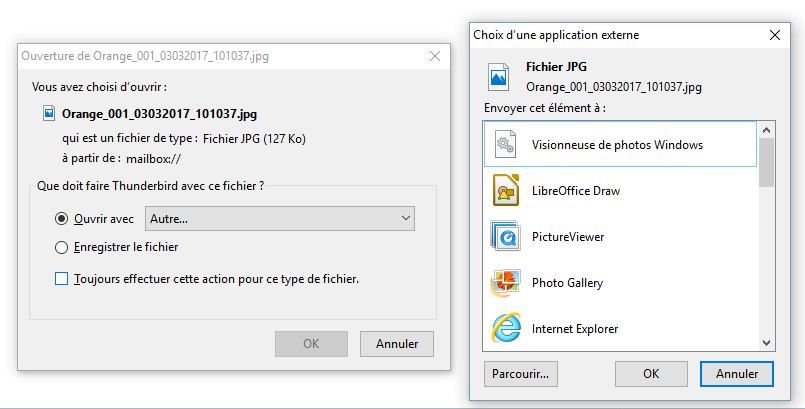This screenshot has height=409, width=805.
Task: Enable 'Toujours effectuer cette action' checkbox
Action: click(x=62, y=279)
